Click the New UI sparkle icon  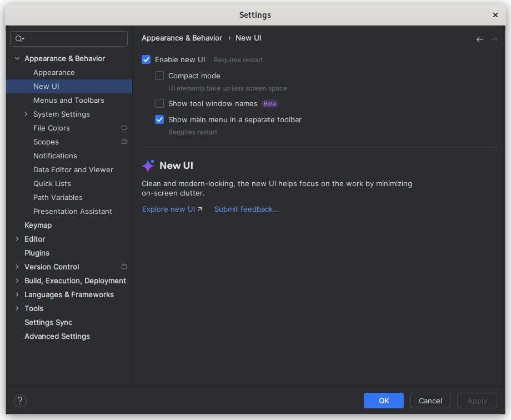(148, 166)
